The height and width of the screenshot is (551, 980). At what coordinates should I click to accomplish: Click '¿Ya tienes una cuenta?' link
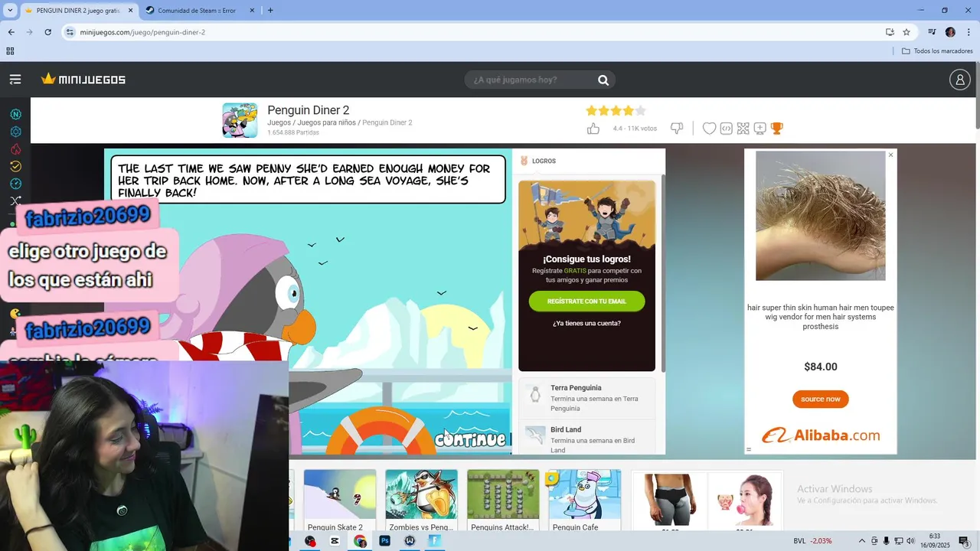click(586, 324)
